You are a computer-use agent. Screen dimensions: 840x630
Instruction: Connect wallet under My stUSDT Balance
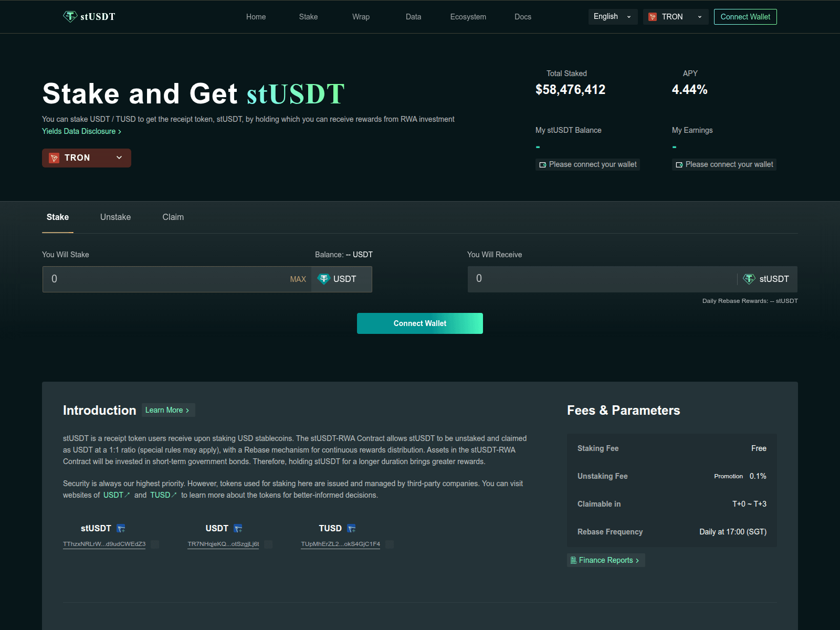(587, 164)
